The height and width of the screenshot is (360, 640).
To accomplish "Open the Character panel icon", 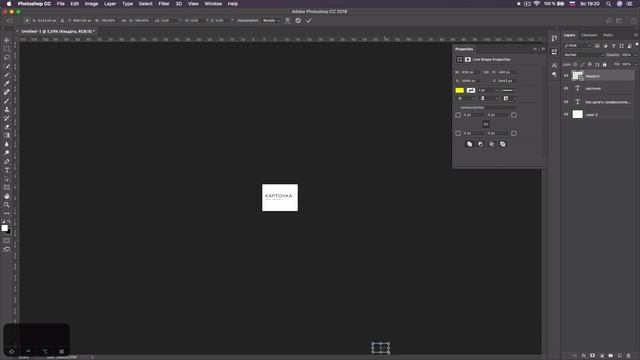I will (x=554, y=65).
